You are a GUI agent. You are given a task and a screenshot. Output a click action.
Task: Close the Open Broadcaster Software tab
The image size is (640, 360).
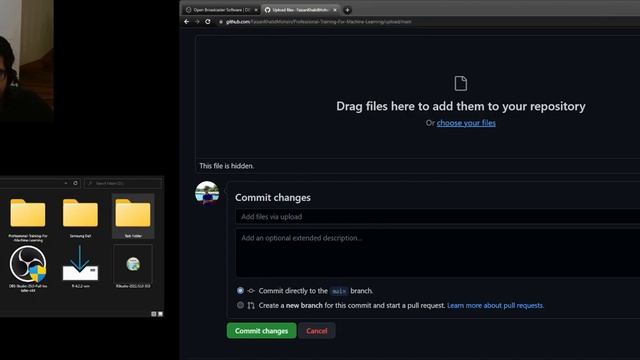coord(256,10)
